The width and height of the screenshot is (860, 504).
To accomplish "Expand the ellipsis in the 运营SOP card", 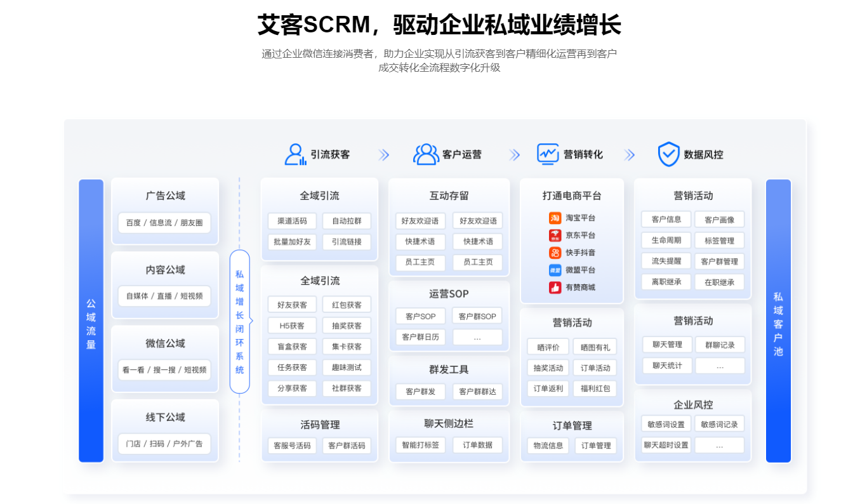I will coord(478,337).
